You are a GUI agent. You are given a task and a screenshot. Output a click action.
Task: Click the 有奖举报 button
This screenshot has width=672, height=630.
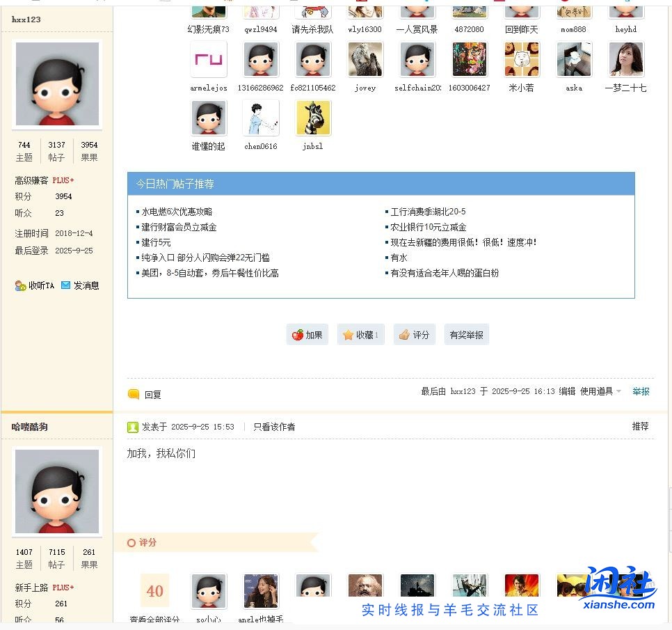click(x=466, y=334)
